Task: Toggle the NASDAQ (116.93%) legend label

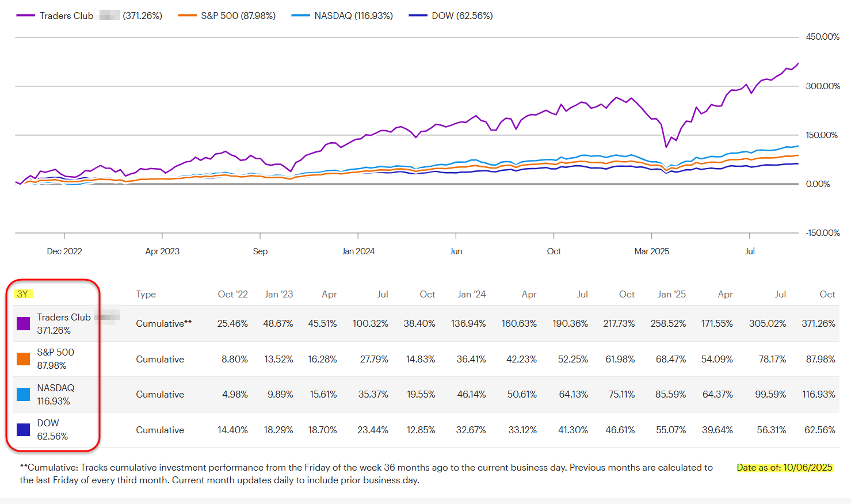Action: click(x=353, y=16)
